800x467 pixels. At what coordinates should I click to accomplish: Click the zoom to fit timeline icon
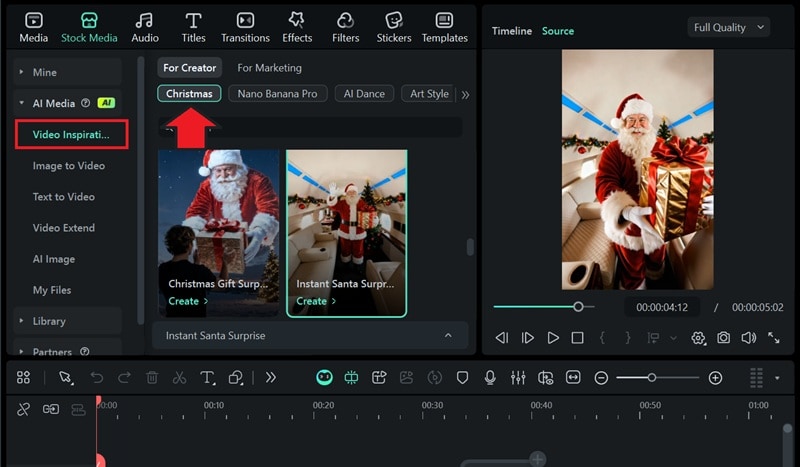click(573, 377)
